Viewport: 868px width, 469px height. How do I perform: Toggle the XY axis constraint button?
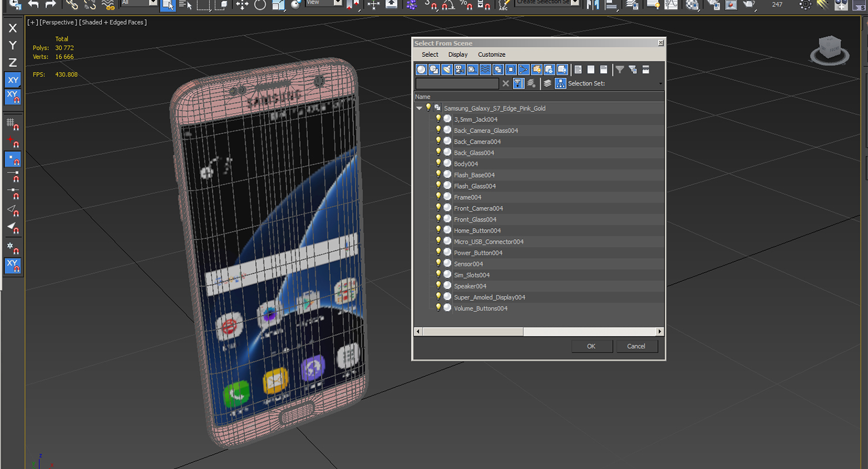(x=12, y=80)
